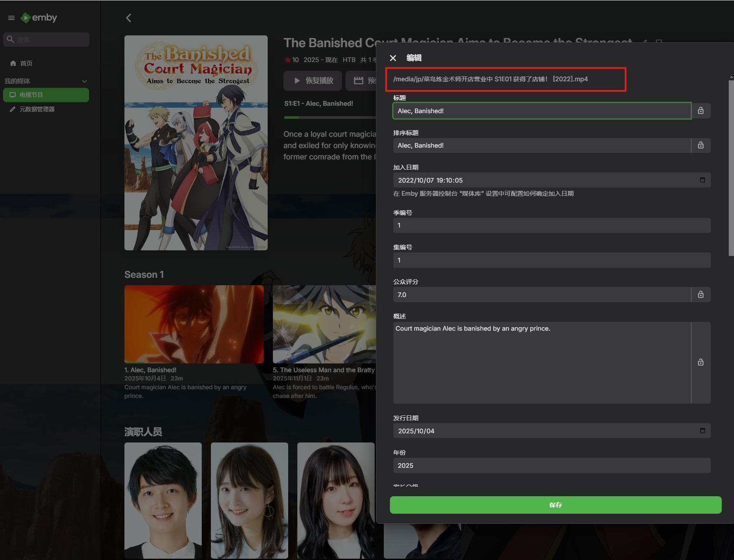Edit the 季编号 field
This screenshot has width=734, height=560.
pyautogui.click(x=552, y=225)
